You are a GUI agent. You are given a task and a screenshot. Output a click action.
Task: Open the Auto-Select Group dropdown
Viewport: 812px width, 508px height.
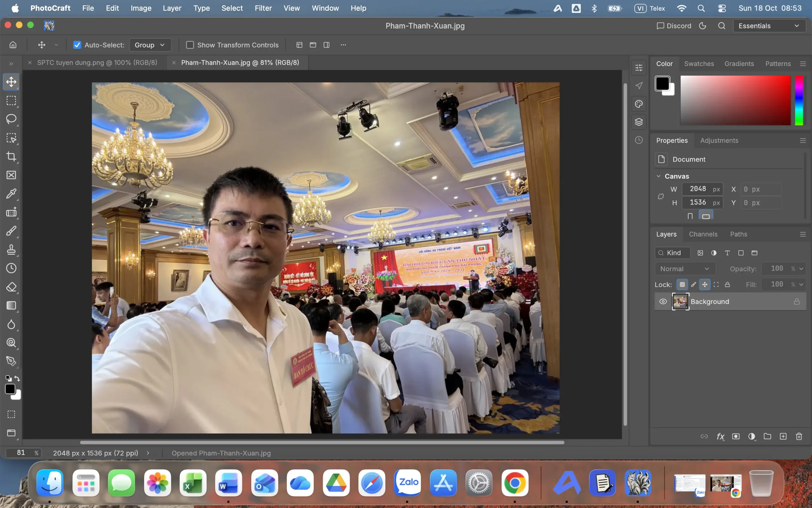pos(150,45)
